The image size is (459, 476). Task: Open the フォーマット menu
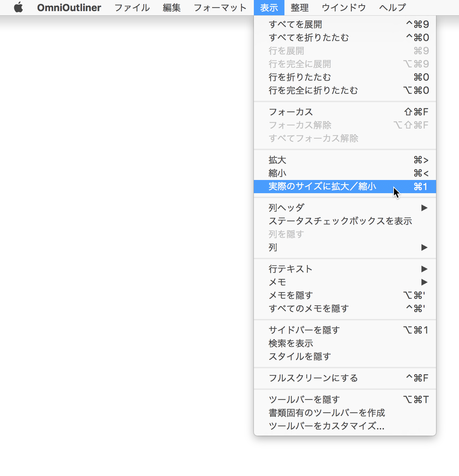(x=220, y=7)
